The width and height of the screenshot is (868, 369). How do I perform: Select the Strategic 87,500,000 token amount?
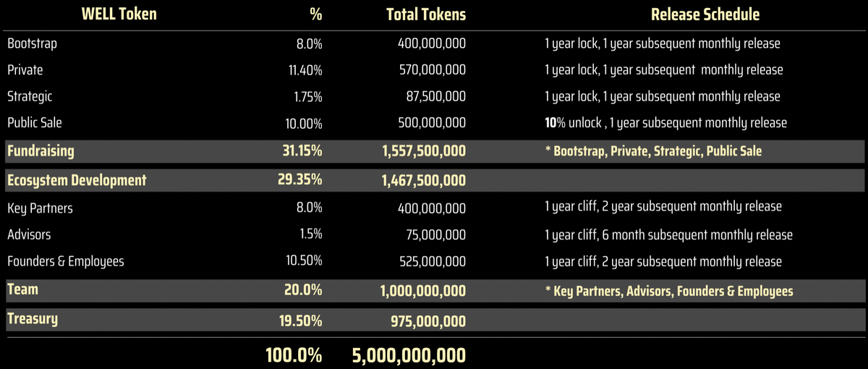(438, 96)
